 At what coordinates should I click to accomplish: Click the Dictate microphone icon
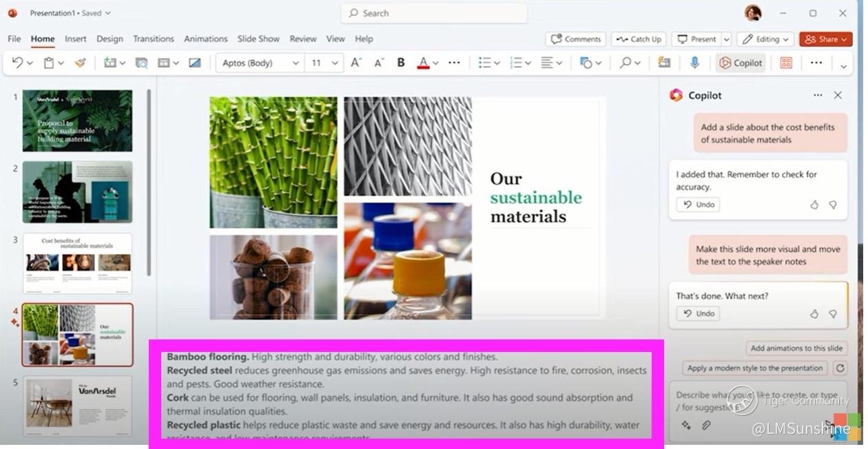coord(694,63)
